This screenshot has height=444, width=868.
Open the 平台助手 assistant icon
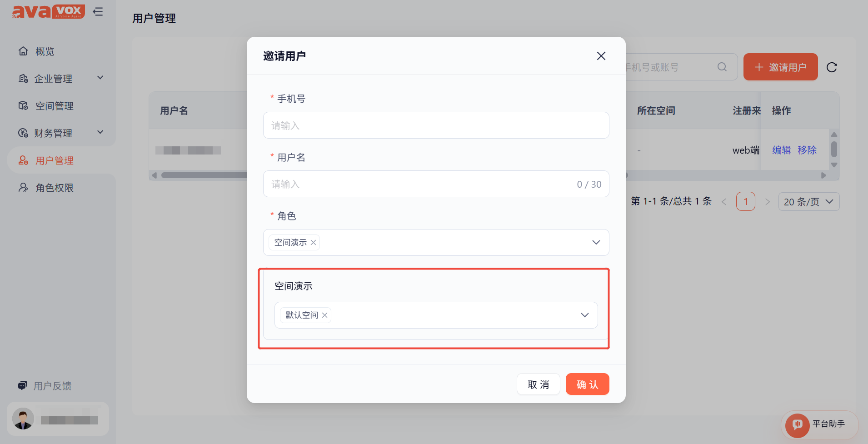click(797, 424)
